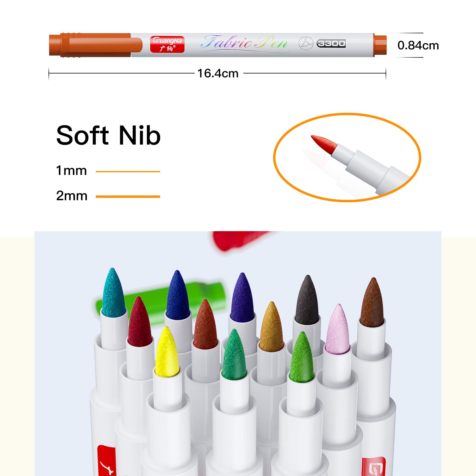Click the triangle symbol on the pen barrel
Screen dimensions: 476x476
click(x=306, y=43)
